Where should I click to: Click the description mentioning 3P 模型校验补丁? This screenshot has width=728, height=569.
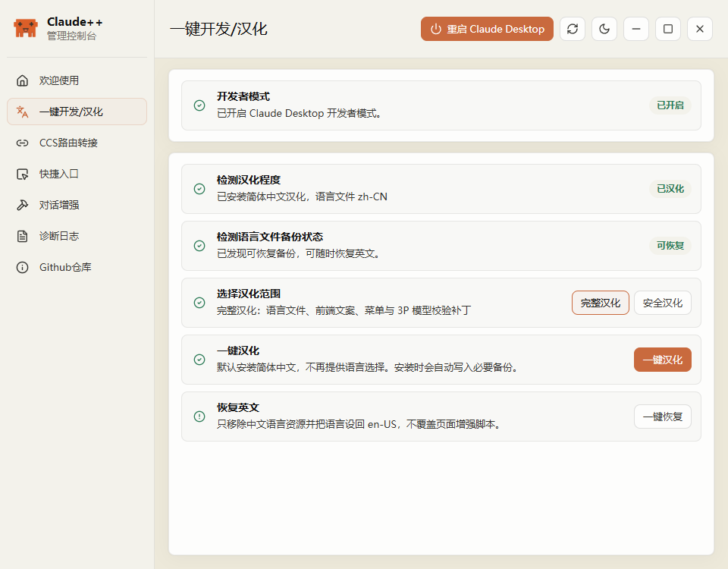[x=344, y=310]
